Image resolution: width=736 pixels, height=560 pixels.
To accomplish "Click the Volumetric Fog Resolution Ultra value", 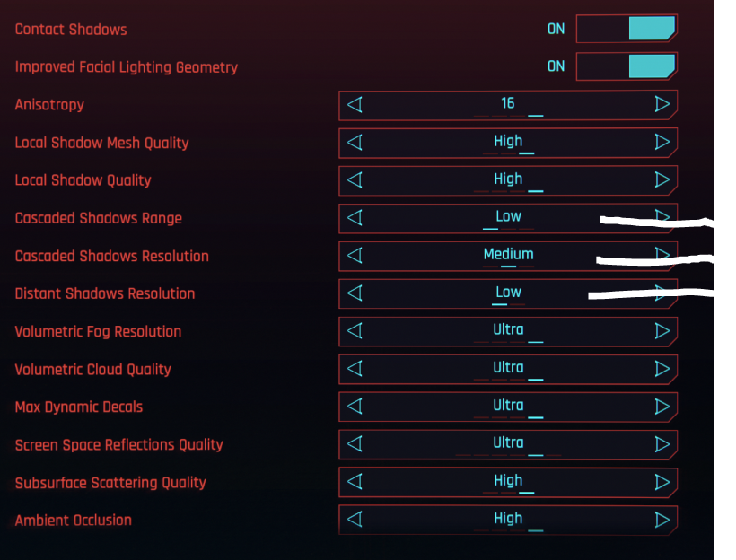I will tap(508, 329).
